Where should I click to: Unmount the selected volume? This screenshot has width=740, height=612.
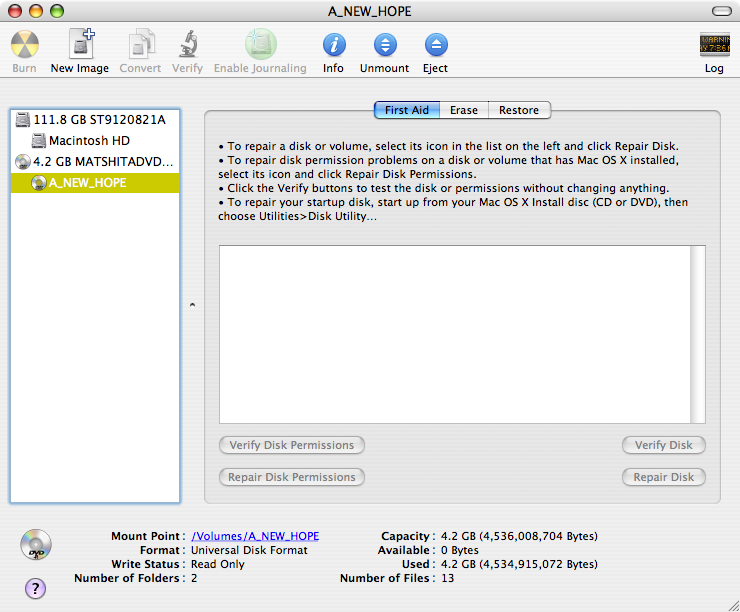tap(384, 46)
